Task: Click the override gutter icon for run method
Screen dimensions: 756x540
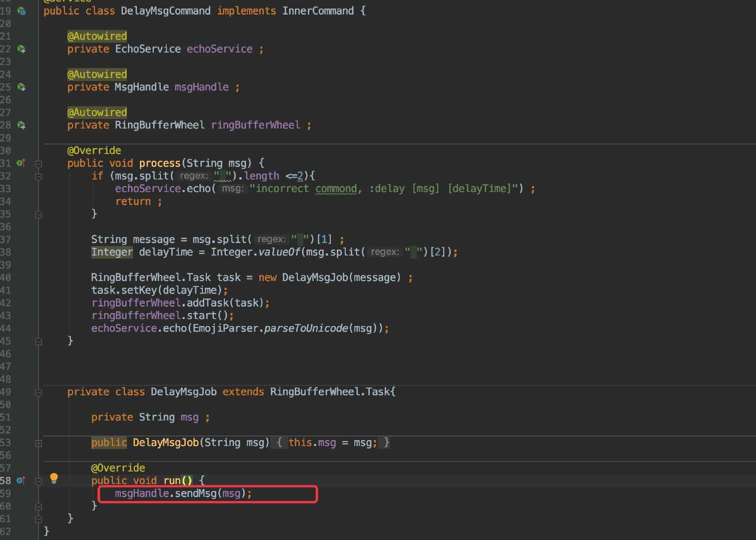Action: (21, 480)
